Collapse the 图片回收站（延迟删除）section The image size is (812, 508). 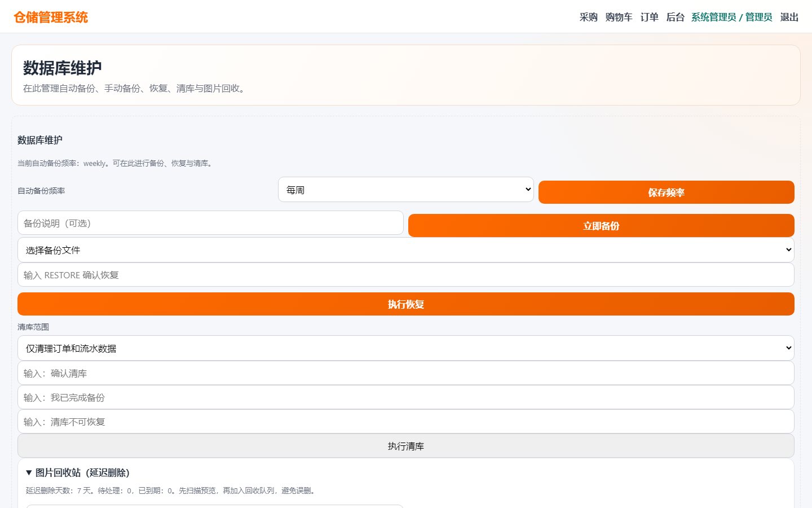pos(78,472)
